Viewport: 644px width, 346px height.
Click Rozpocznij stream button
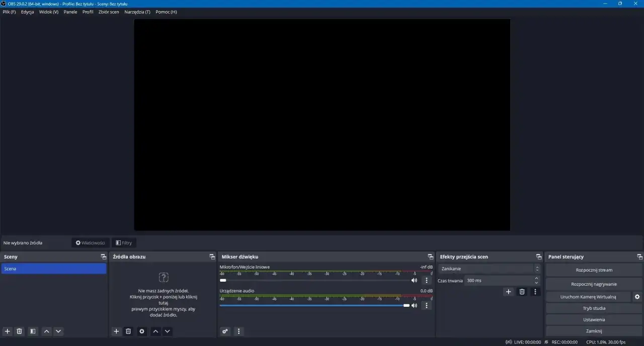594,270
